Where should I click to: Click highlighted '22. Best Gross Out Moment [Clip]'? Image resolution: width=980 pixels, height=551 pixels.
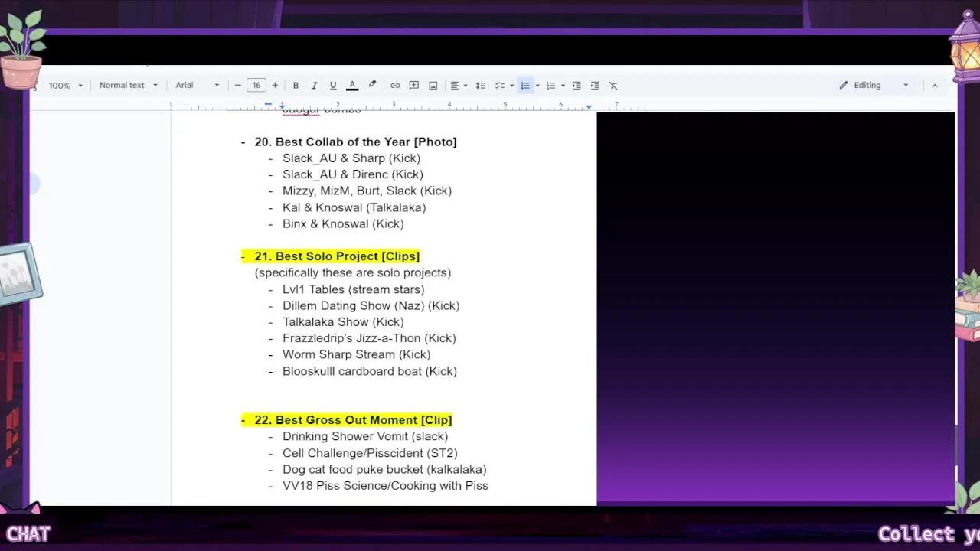pyautogui.click(x=353, y=420)
